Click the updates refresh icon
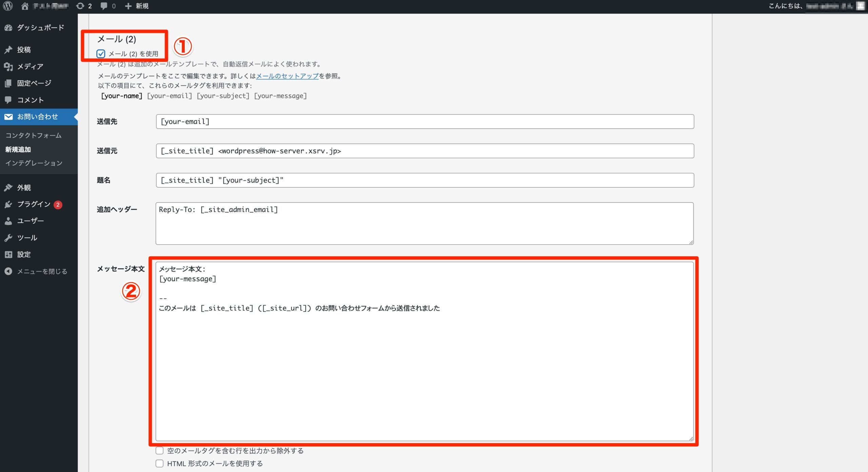Image resolution: width=868 pixels, height=472 pixels. (x=80, y=6)
